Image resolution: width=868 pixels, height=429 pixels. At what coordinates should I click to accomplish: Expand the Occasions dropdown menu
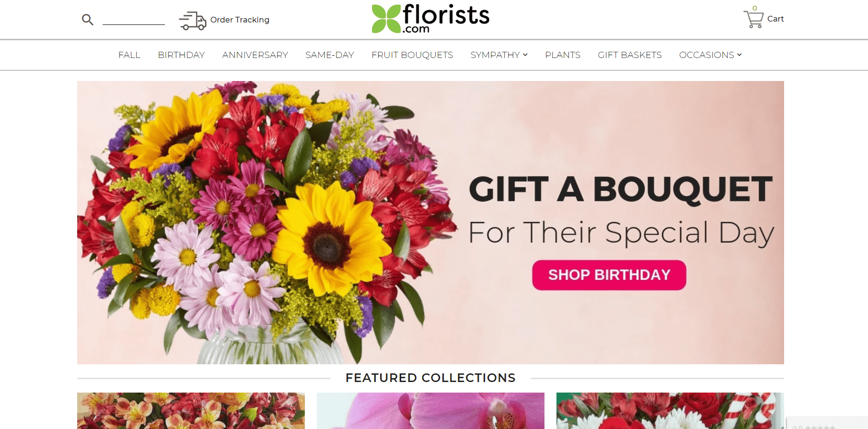[710, 55]
